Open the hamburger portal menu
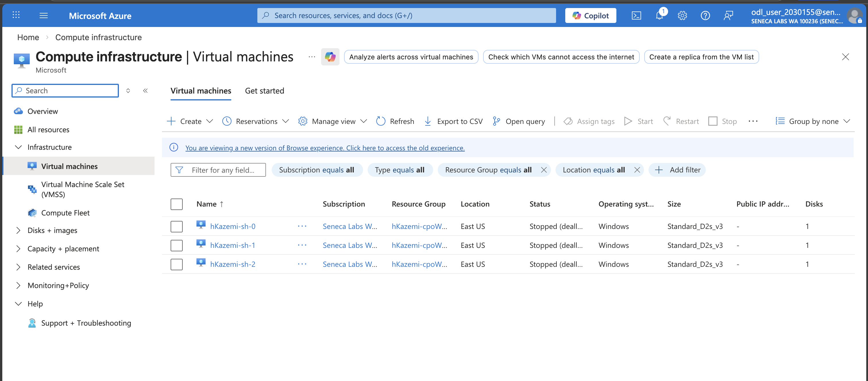The height and width of the screenshot is (381, 868). (x=43, y=15)
